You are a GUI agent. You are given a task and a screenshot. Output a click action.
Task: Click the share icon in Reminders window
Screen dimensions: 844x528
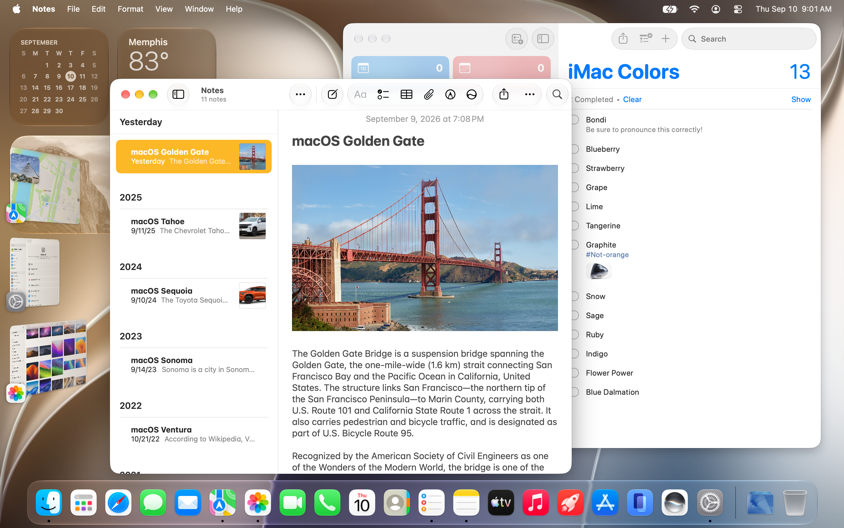point(623,39)
